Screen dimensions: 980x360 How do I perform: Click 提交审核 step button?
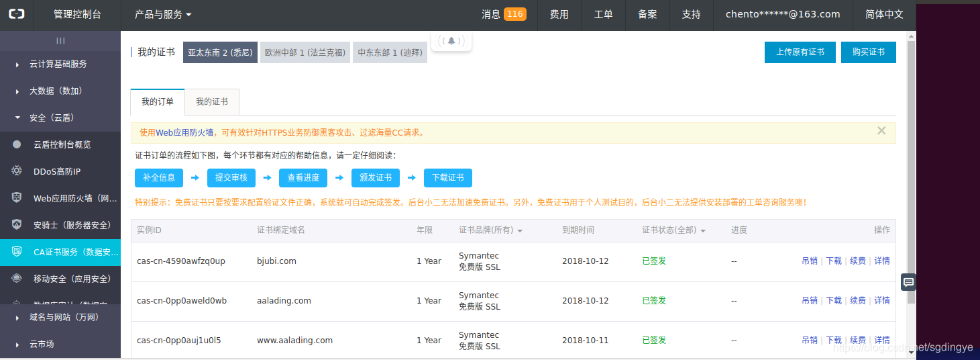(x=231, y=177)
